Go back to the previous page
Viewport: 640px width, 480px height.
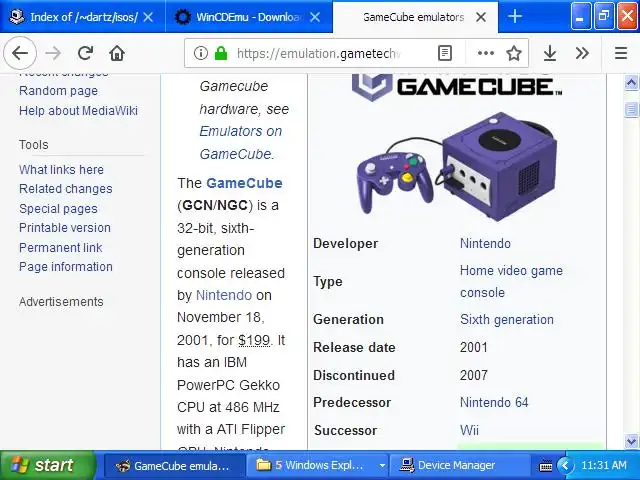(x=20, y=53)
